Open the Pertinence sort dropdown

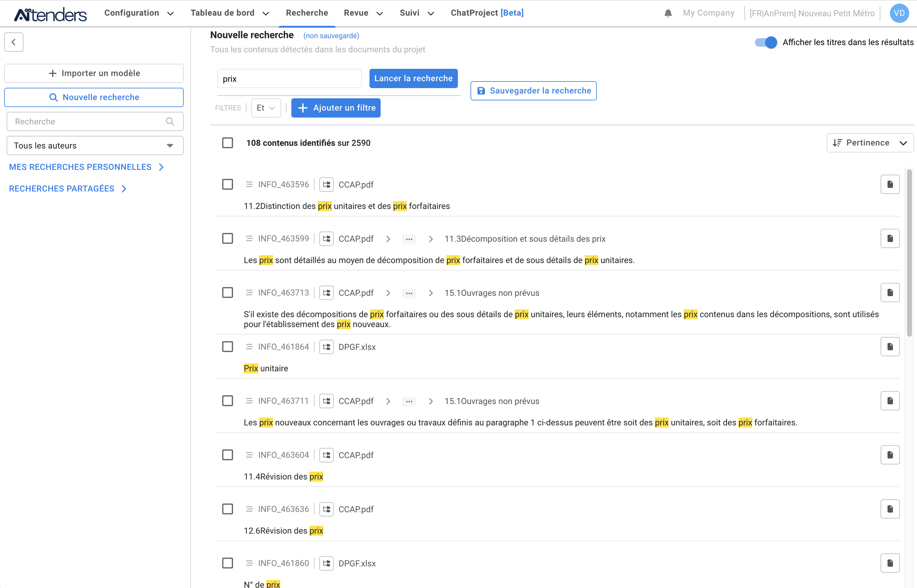[x=870, y=143]
